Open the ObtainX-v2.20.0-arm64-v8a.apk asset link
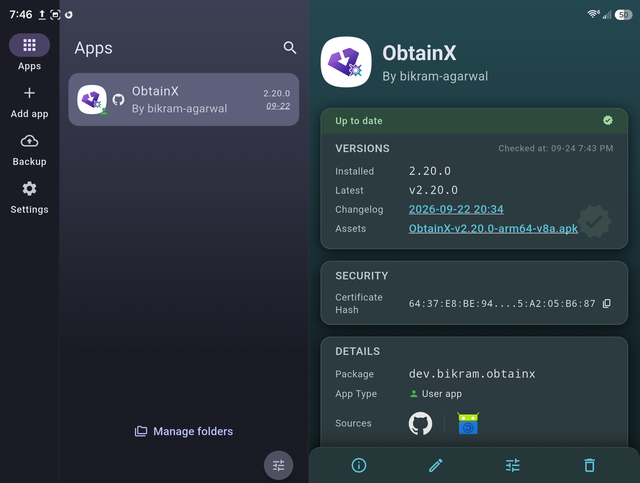Viewport: 640px width, 483px height. tap(493, 229)
